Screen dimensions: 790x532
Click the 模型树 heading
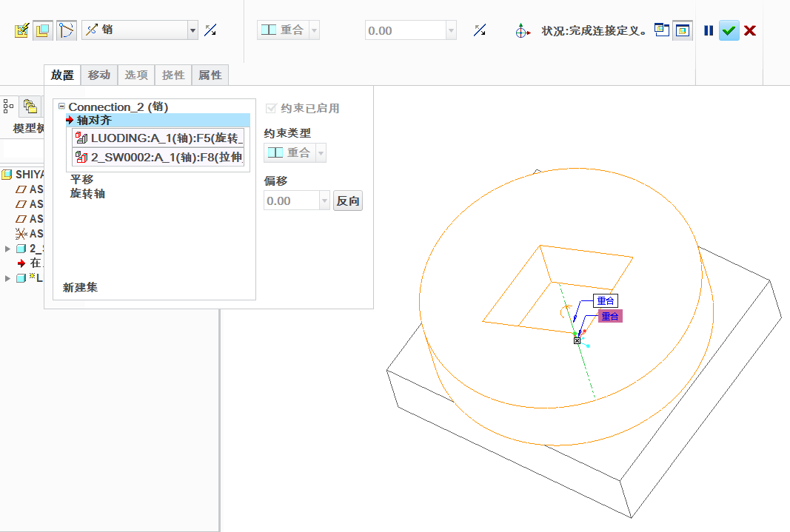[29, 128]
